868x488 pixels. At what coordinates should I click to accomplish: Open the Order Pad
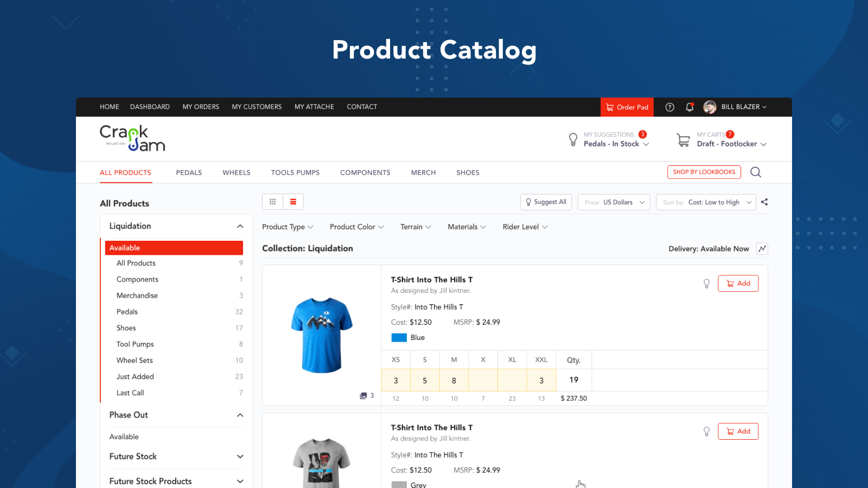click(627, 107)
